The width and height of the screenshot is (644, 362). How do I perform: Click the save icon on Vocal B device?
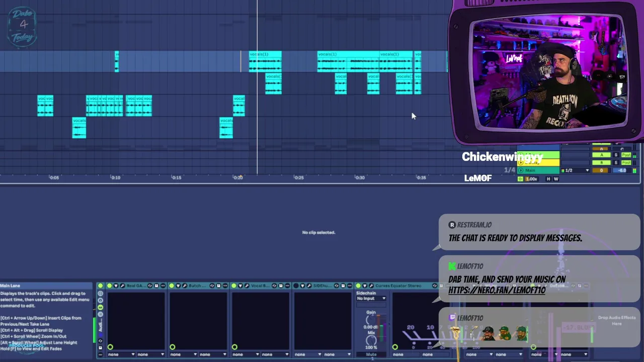(x=281, y=286)
